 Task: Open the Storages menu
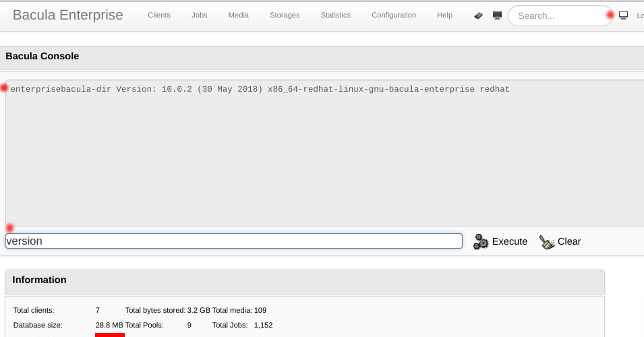coord(285,16)
